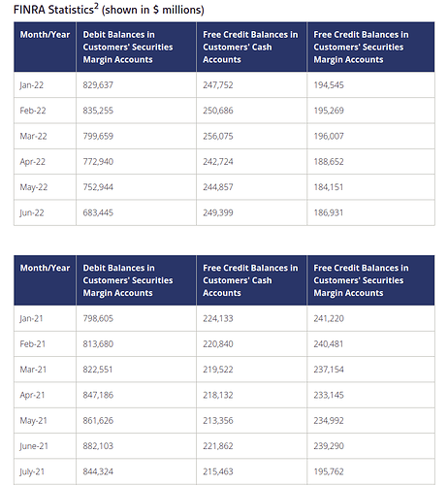Select the June-21 debit balance 882,103
This screenshot has width=448, height=485.
pos(98,446)
